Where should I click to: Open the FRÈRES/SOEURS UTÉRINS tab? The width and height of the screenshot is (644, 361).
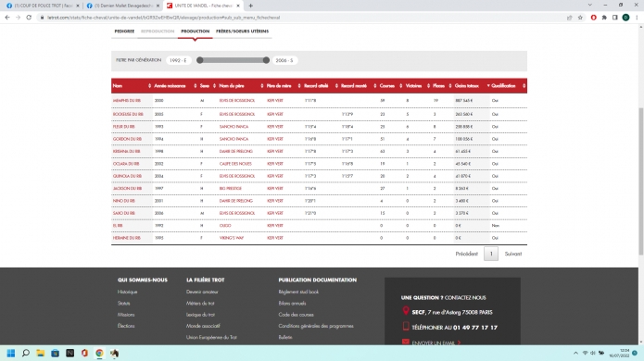tap(243, 31)
